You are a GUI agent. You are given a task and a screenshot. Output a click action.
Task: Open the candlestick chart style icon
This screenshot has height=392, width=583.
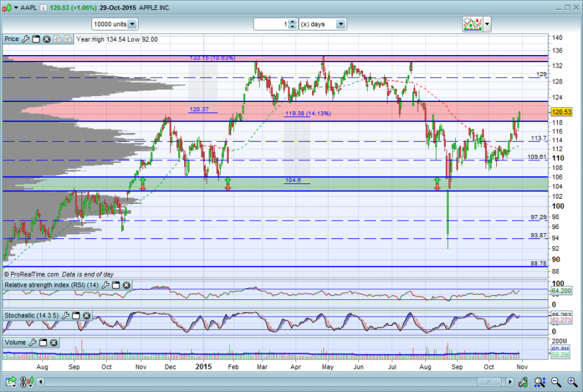pos(7,7)
